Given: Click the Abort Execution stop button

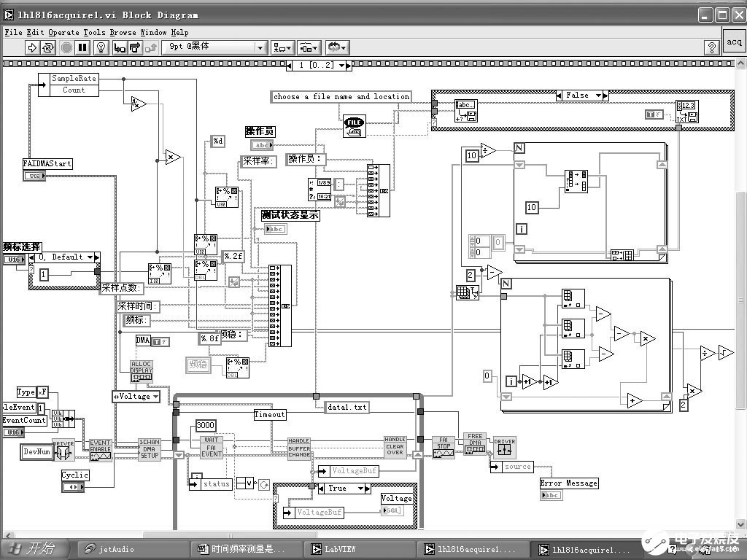Looking at the screenshot, I should [66, 47].
